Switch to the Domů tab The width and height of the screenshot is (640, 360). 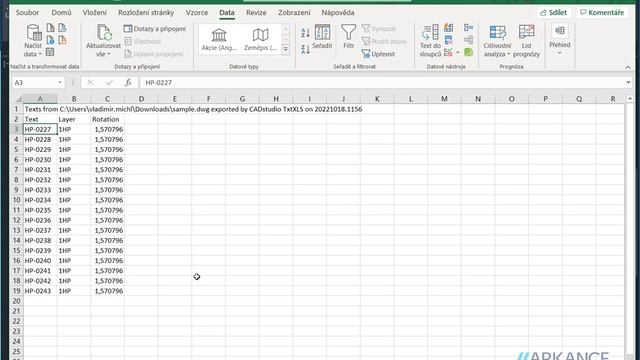62,13
